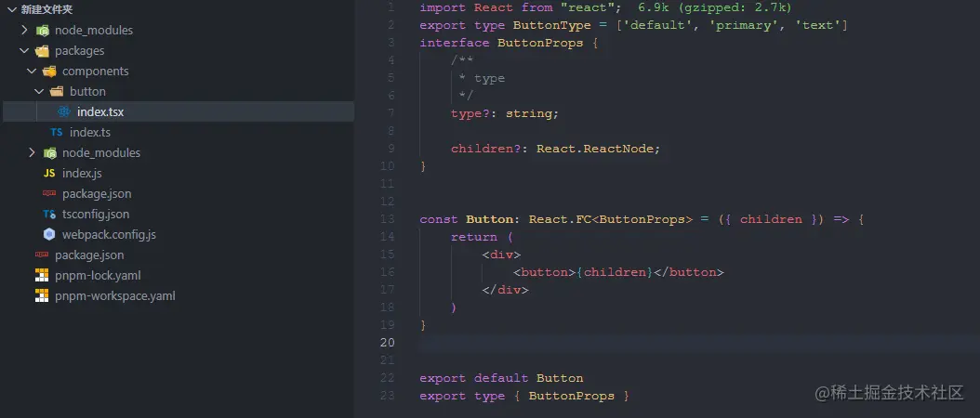This screenshot has height=418, width=980.
Task: Collapse the components folder chevron
Action: coord(32,72)
